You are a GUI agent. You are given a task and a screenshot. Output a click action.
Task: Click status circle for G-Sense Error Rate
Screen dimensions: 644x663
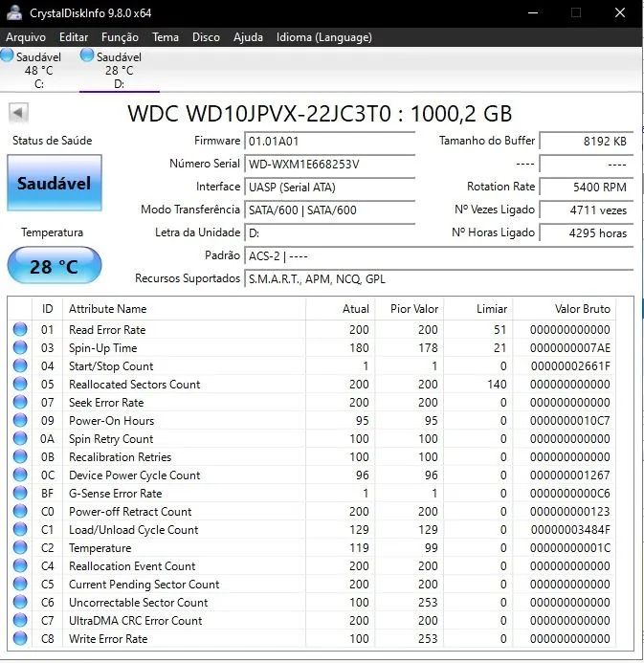coord(20,493)
